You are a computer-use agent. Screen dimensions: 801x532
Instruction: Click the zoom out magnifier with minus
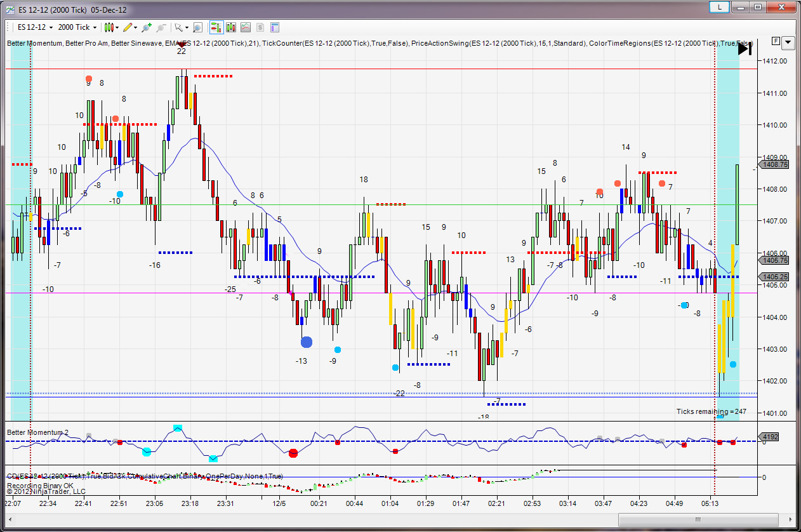pyautogui.click(x=161, y=27)
